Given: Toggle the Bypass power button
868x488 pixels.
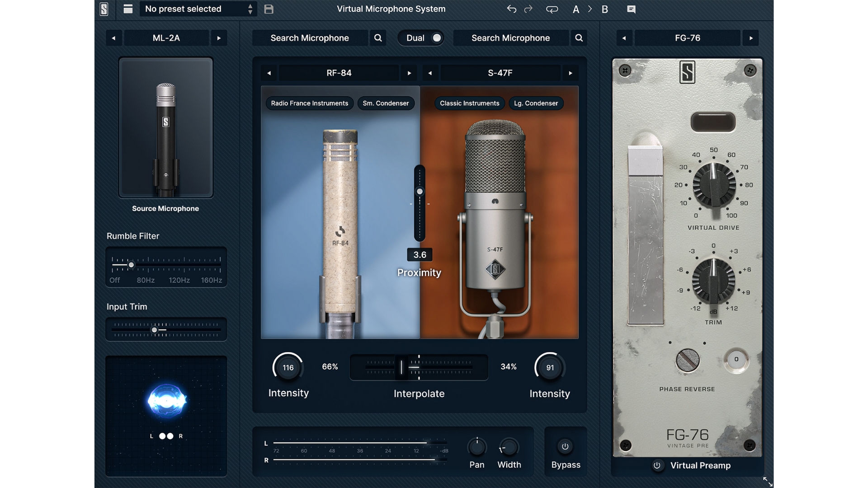Looking at the screenshot, I should pyautogui.click(x=565, y=446).
